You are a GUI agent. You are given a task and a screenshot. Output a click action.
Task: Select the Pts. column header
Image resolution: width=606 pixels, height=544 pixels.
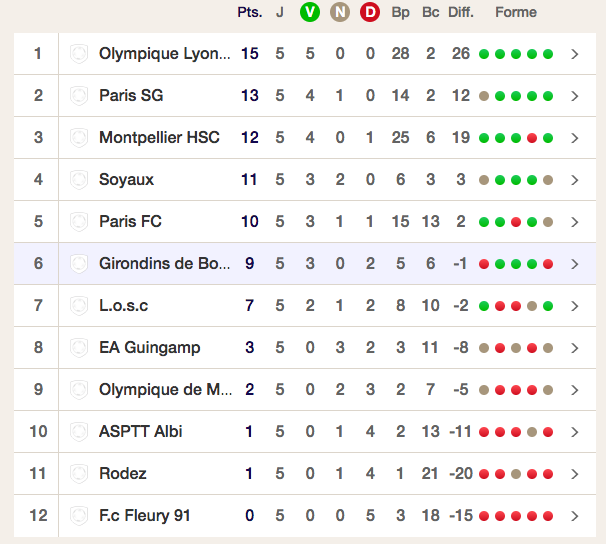pos(250,12)
